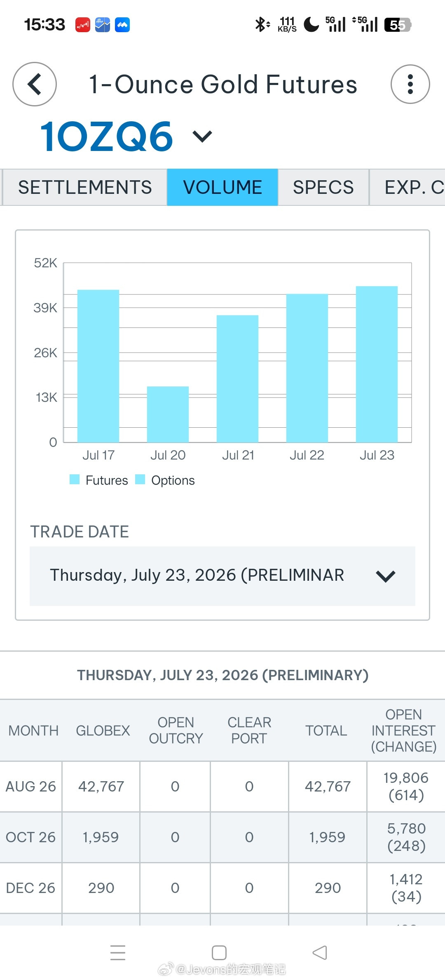445x980 pixels.
Task: Tap the AUG 26 month row
Action: point(222,787)
